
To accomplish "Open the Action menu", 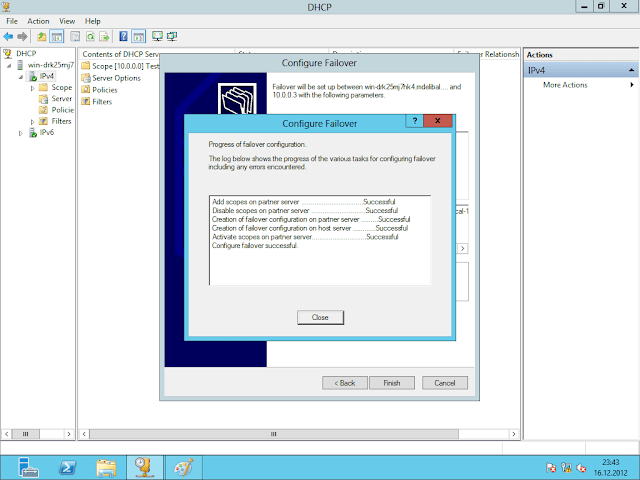I will tap(38, 20).
